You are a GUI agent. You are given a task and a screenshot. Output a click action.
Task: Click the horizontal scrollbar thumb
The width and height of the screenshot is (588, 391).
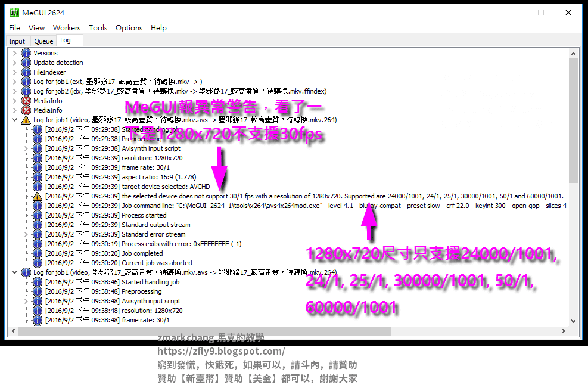coord(205,331)
